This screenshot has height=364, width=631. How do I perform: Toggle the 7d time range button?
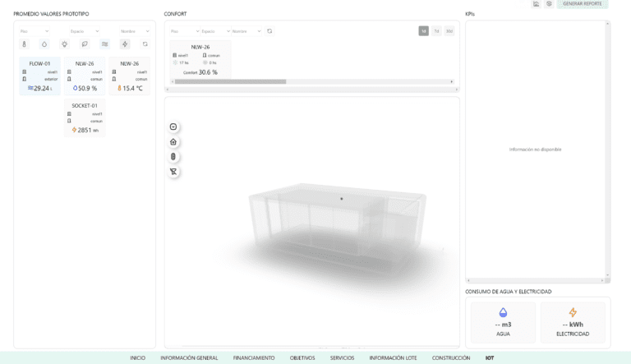coord(436,31)
